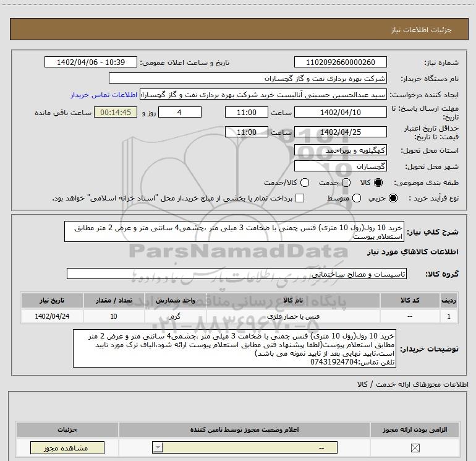Toggle the Islamic treasury bonds payment checkbox
This screenshot has height=461, width=476.
pos(300,198)
